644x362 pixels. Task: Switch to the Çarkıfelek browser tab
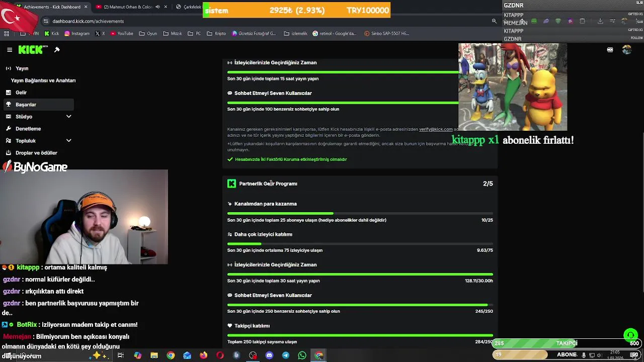(x=189, y=7)
